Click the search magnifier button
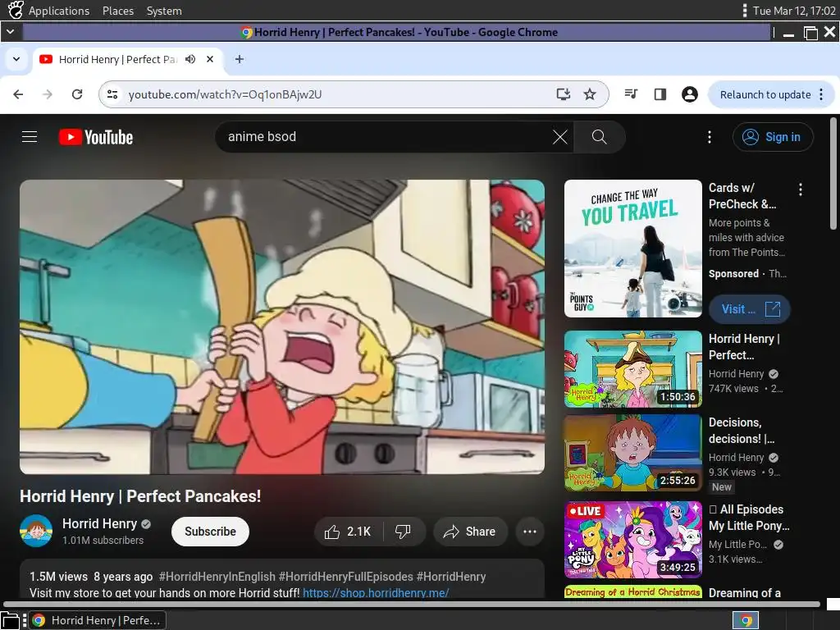This screenshot has width=840, height=630. click(x=600, y=137)
